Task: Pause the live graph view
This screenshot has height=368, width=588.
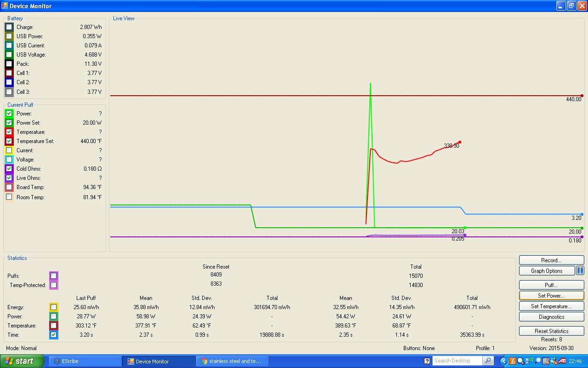Action: click(x=580, y=271)
